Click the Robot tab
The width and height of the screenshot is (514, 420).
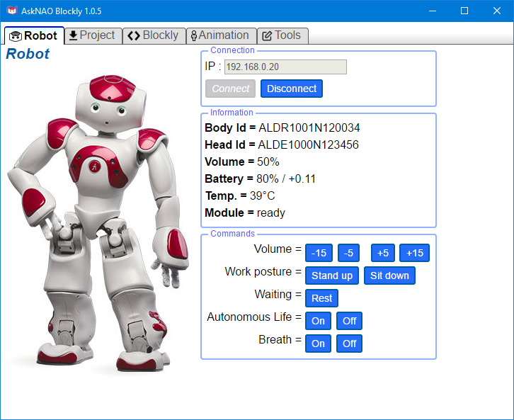coord(33,35)
